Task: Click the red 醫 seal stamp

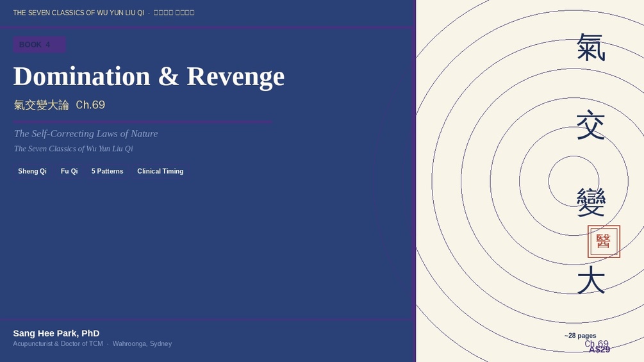Action: pos(604,242)
